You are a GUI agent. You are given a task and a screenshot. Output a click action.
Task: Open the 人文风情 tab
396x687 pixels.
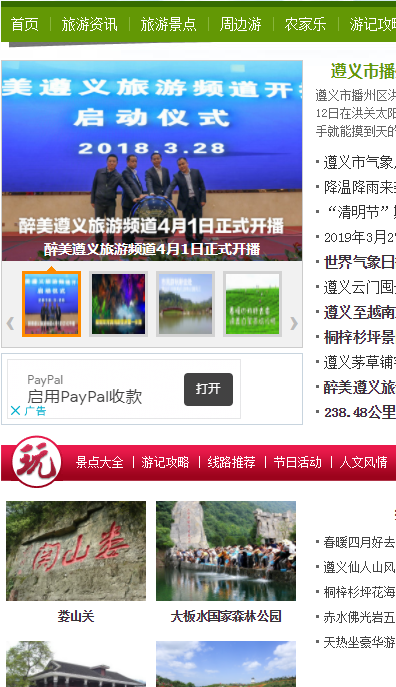[363, 462]
